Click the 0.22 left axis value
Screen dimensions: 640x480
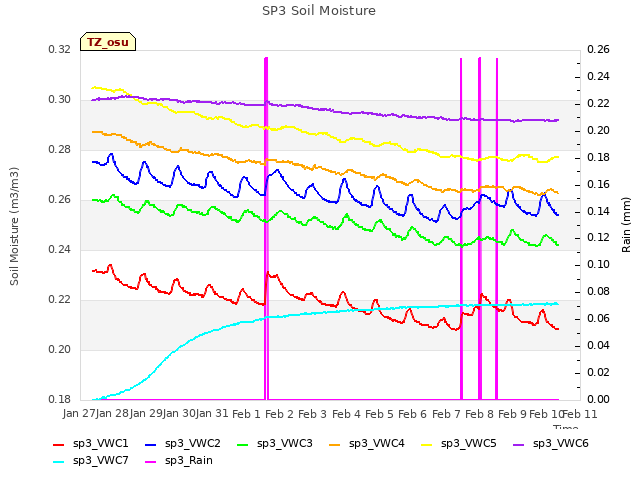pos(60,300)
